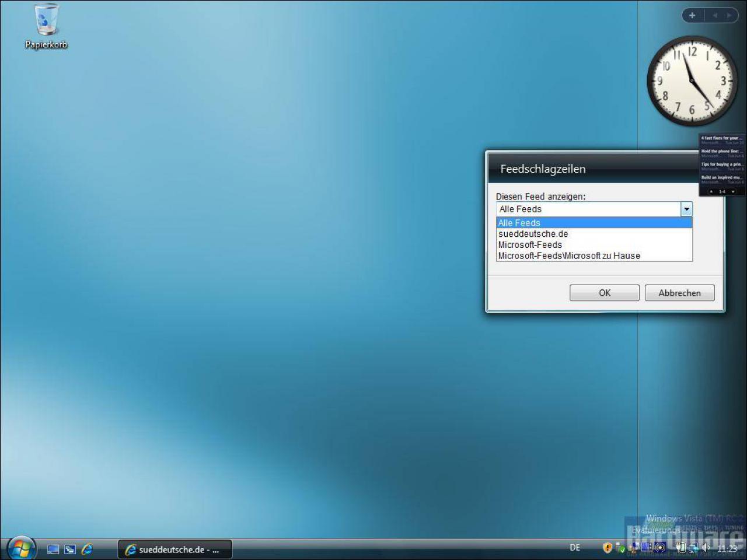This screenshot has height=560, width=747.
Task: Click the Abbrechen button
Action: 679,293
